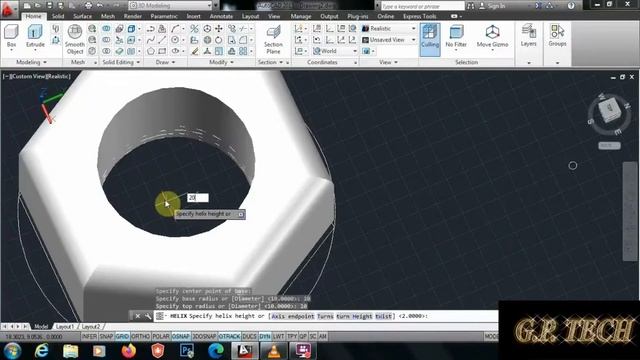Screen dimensions: 640x360
Task: Click the search binoculars icon
Action: tap(471, 6)
